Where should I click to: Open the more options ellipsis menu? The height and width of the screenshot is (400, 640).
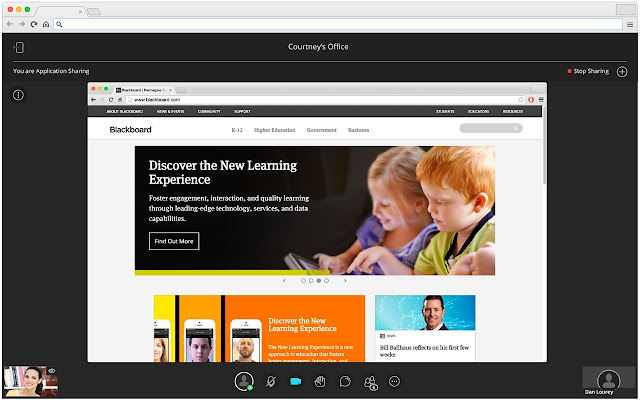pos(394,382)
